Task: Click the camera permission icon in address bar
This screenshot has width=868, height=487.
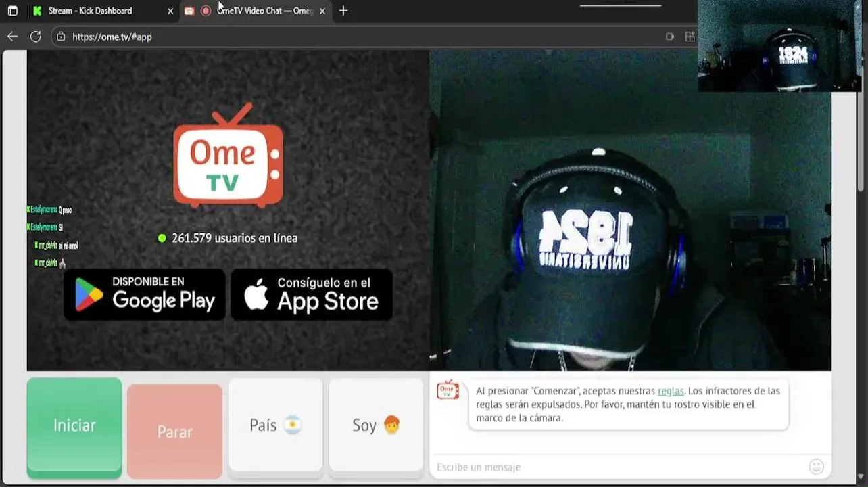Action: pos(670,37)
